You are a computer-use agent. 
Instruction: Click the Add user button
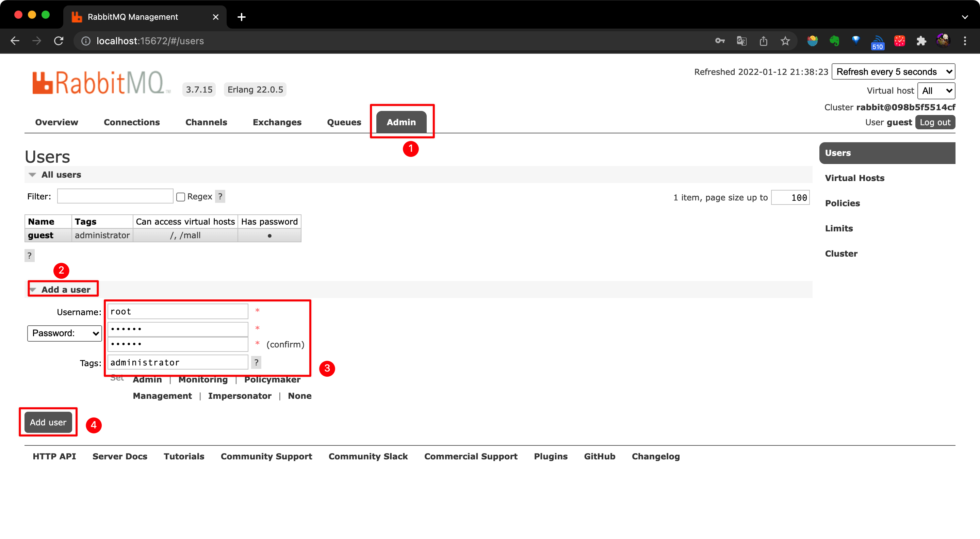pyautogui.click(x=48, y=422)
